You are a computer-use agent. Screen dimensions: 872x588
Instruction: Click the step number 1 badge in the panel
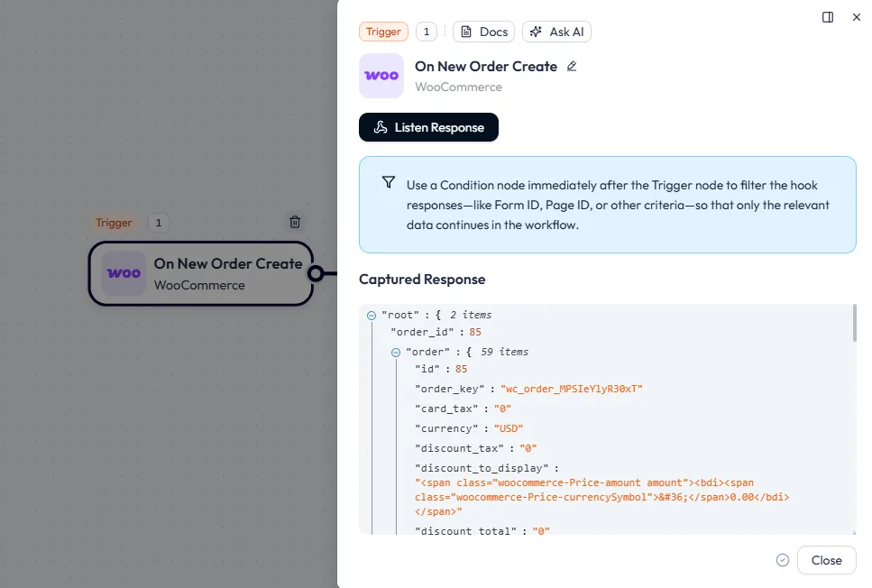point(427,32)
